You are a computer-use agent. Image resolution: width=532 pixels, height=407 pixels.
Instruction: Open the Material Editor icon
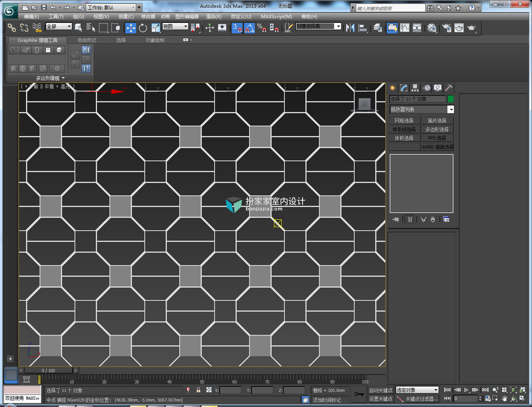[x=432, y=28]
